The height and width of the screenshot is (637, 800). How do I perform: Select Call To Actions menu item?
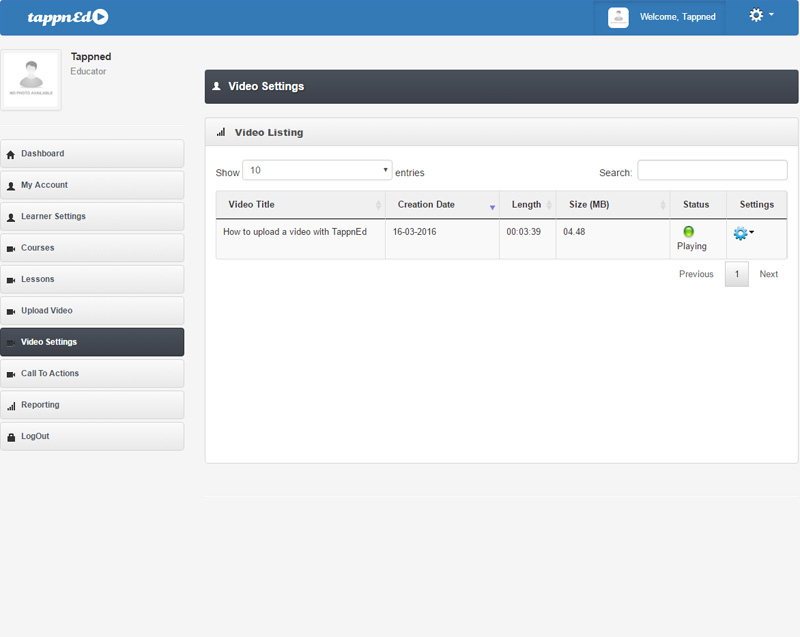92,374
